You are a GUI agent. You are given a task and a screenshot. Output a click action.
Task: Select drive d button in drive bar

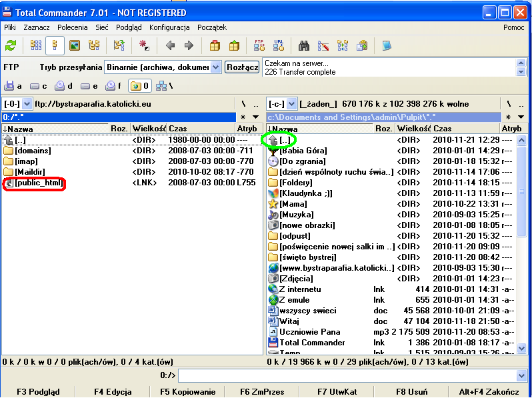click(63, 86)
